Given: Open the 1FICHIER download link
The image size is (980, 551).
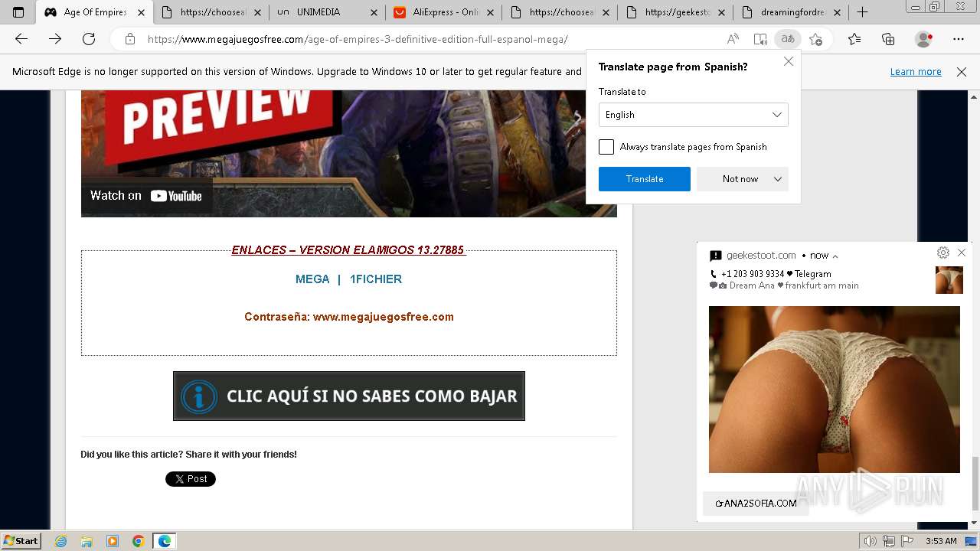Looking at the screenshot, I should coord(376,279).
